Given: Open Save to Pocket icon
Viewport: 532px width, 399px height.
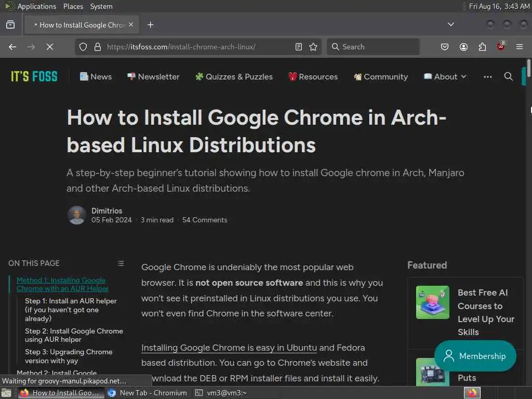Looking at the screenshot, I should (445, 47).
